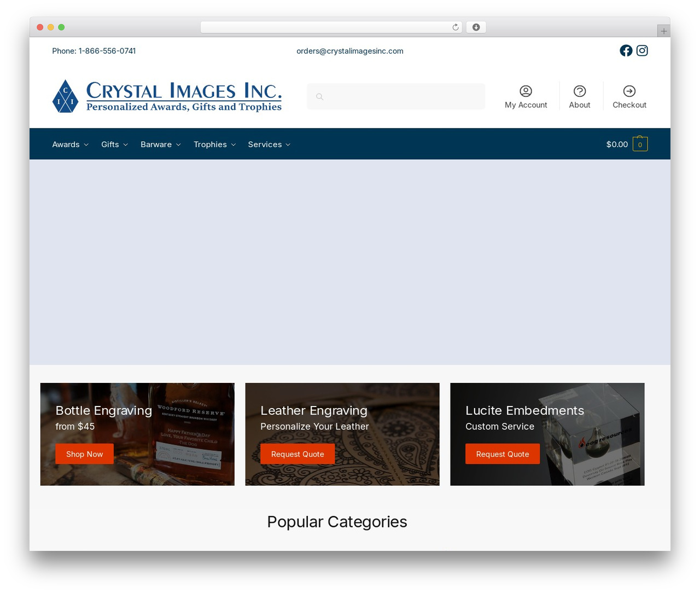Open the Leather Engraving banner image
The height and width of the screenshot is (593, 700).
pos(342,434)
